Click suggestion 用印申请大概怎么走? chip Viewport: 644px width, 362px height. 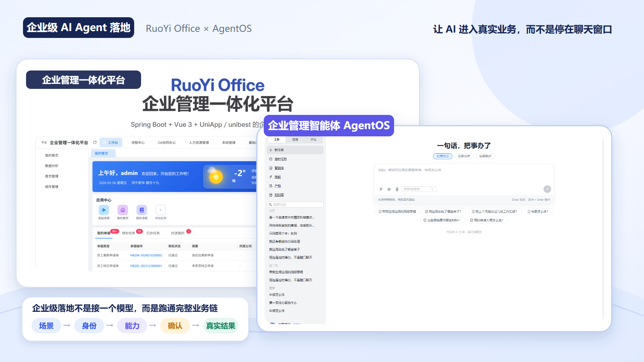(487, 220)
